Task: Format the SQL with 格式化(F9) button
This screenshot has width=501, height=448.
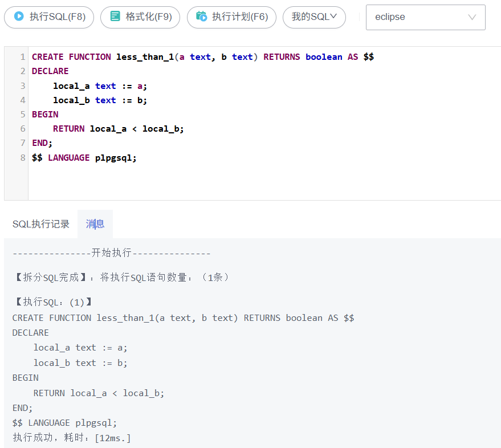Action: point(140,17)
